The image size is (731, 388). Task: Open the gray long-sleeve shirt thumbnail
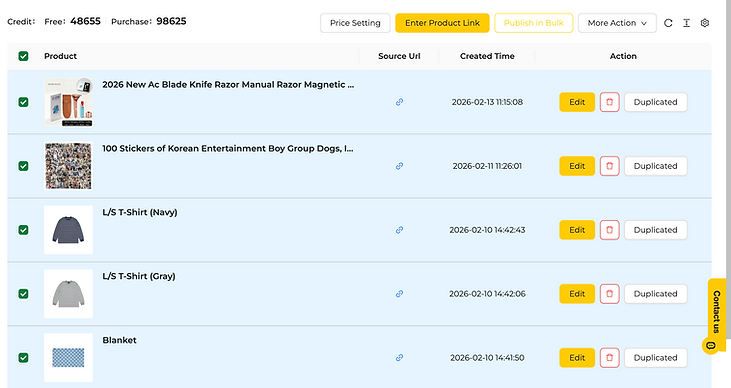click(69, 294)
